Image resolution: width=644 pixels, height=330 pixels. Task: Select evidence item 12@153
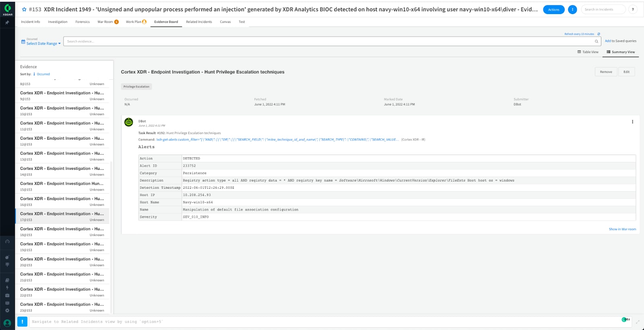coord(62,141)
